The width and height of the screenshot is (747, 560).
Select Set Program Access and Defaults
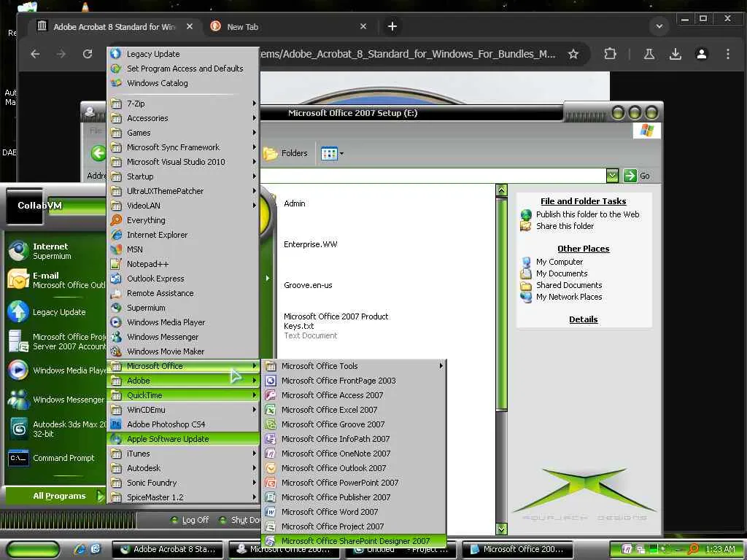pos(185,69)
